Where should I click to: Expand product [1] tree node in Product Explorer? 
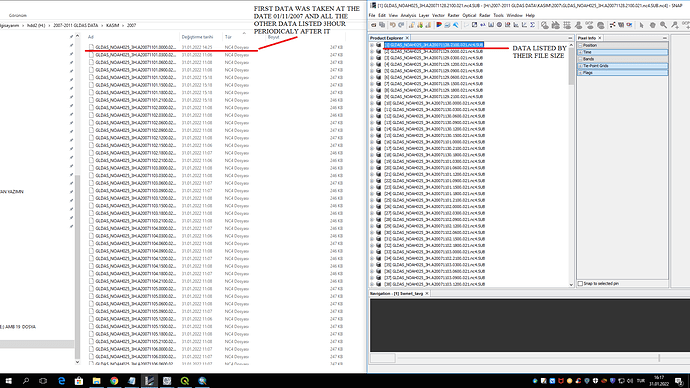tap(372, 45)
